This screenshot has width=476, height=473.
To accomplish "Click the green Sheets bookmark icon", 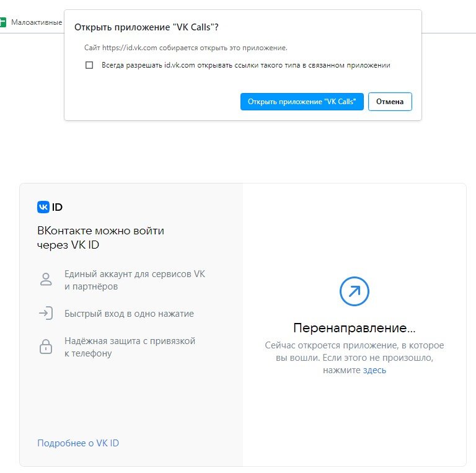I will 2,22.
